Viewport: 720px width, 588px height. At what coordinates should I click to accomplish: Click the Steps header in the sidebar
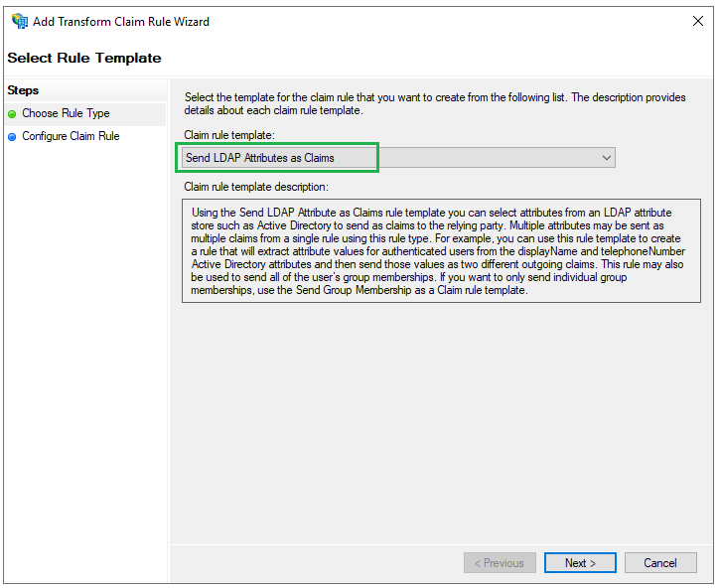(x=23, y=90)
